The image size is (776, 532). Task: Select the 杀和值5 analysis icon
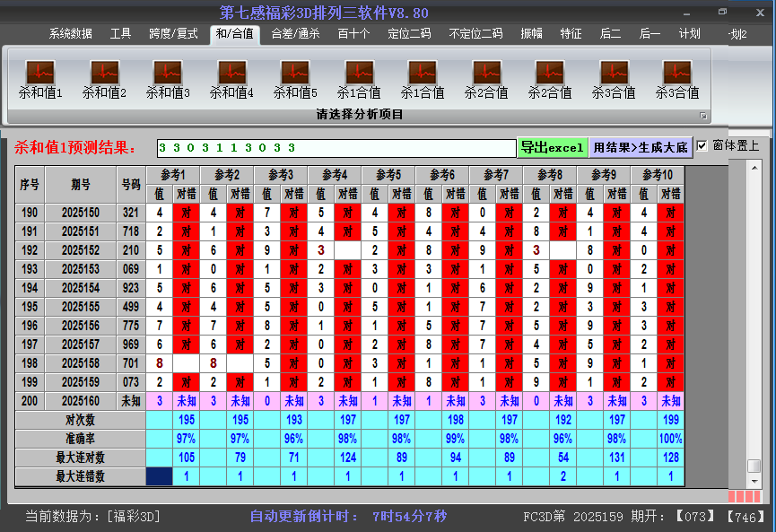[x=295, y=79]
